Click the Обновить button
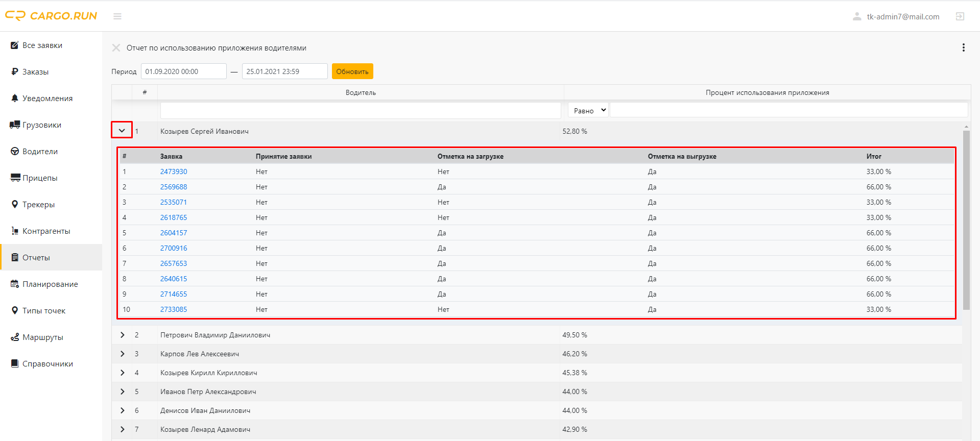 (x=352, y=71)
